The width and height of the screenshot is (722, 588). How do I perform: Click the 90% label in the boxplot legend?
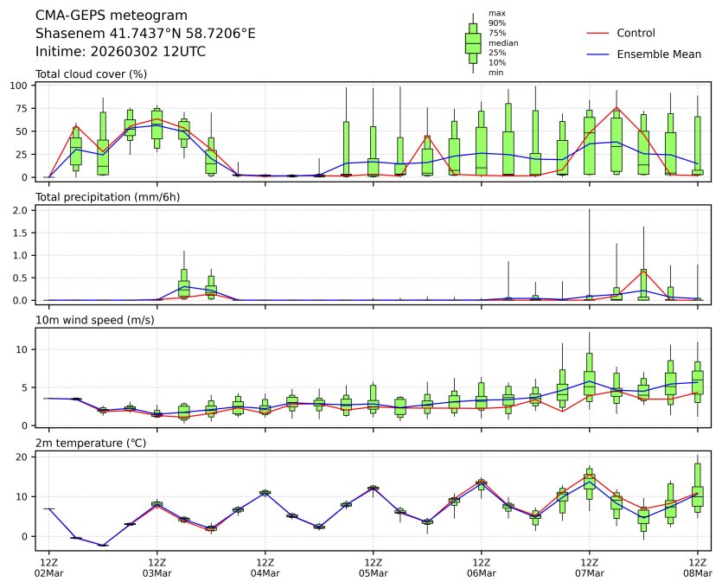point(496,23)
